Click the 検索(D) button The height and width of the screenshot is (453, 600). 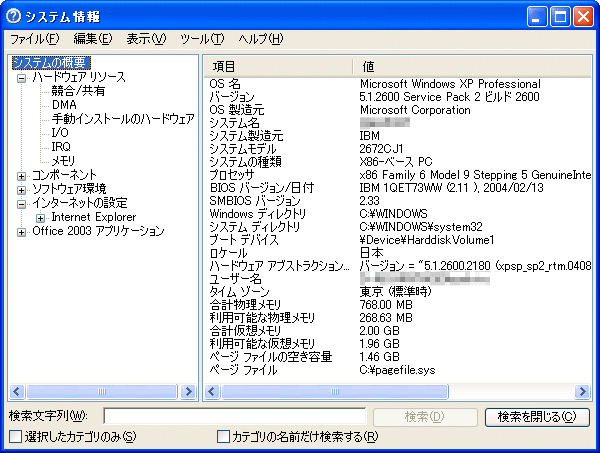click(425, 417)
